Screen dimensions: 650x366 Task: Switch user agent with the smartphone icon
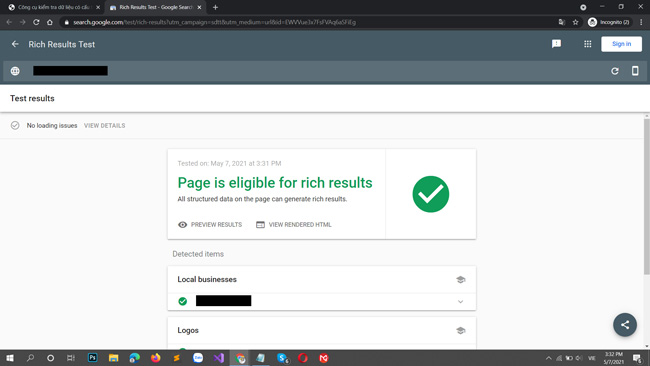pos(635,71)
